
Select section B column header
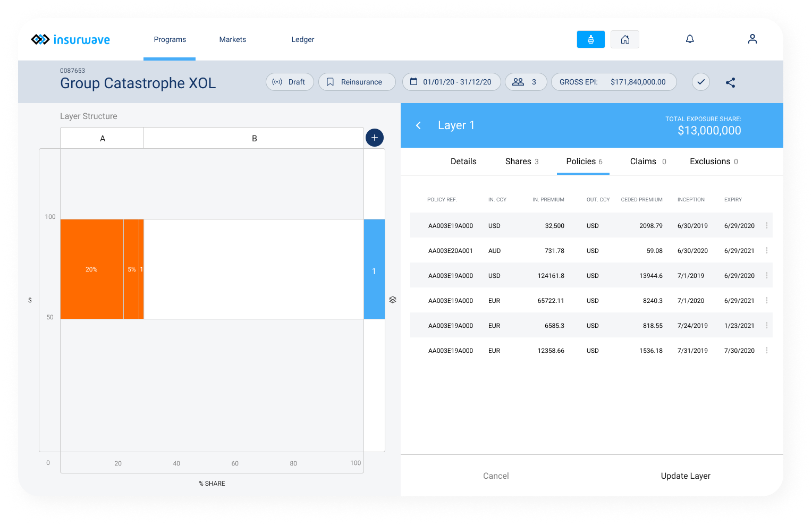[254, 138]
